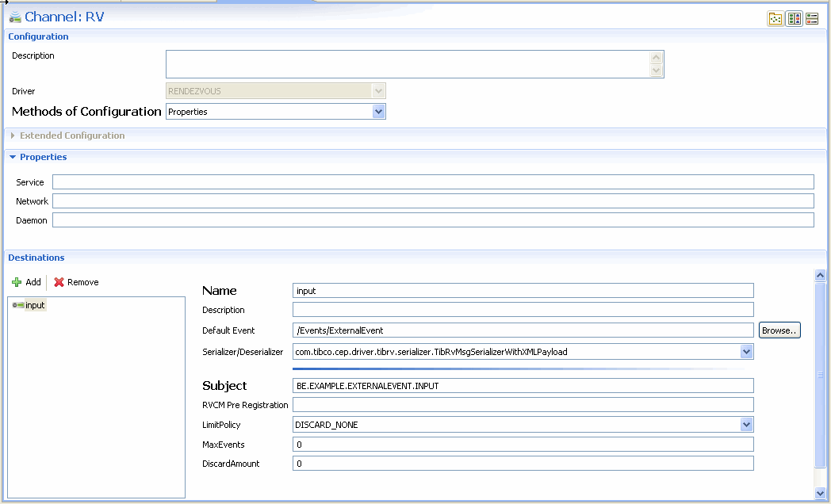Click the Subject input field
831x504 pixels.
(523, 386)
